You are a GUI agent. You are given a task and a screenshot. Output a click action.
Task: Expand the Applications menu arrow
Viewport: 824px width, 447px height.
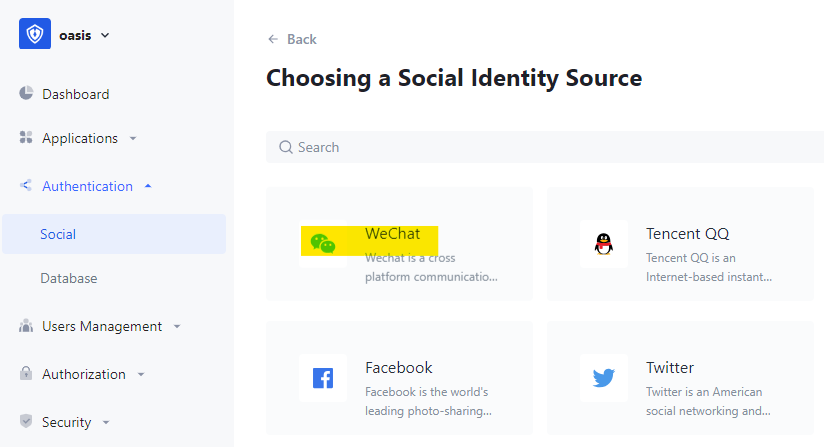(x=133, y=139)
